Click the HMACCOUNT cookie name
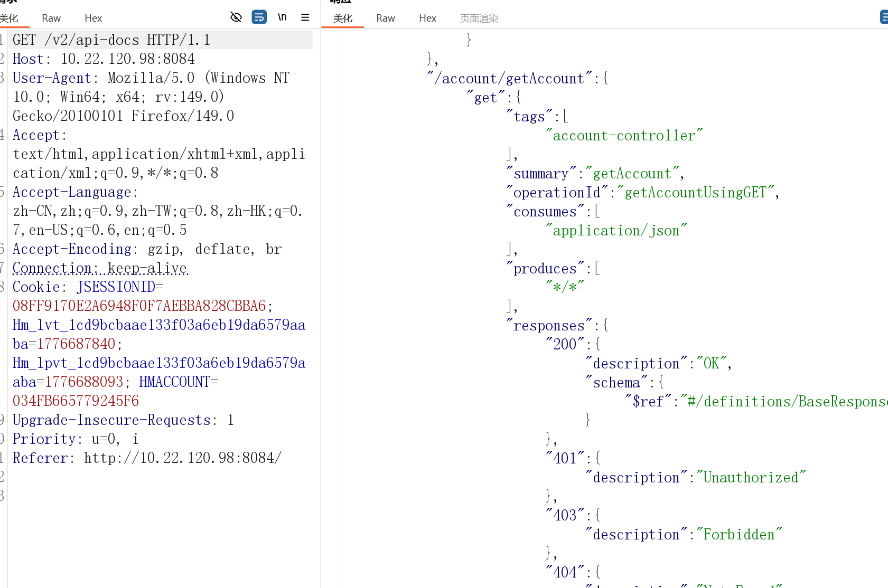The height and width of the screenshot is (588, 888). pyautogui.click(x=175, y=382)
